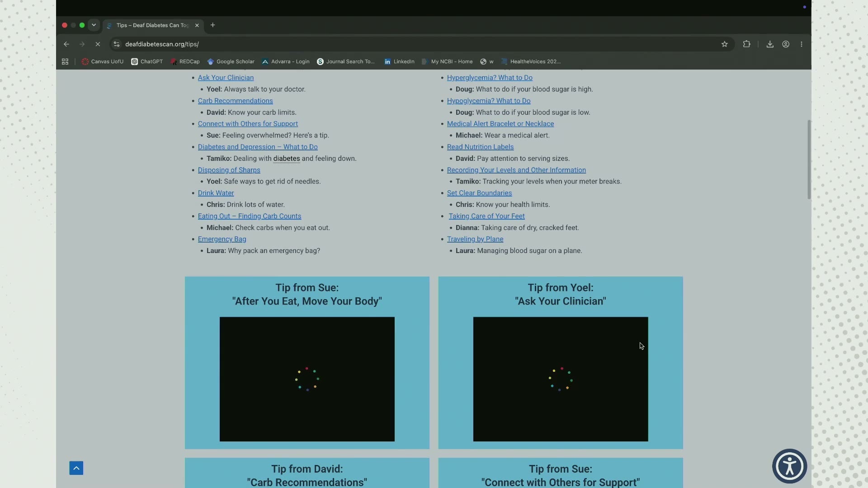The height and width of the screenshot is (488, 868).
Task: Click the page vertical scrollbar thumb
Action: (x=809, y=159)
